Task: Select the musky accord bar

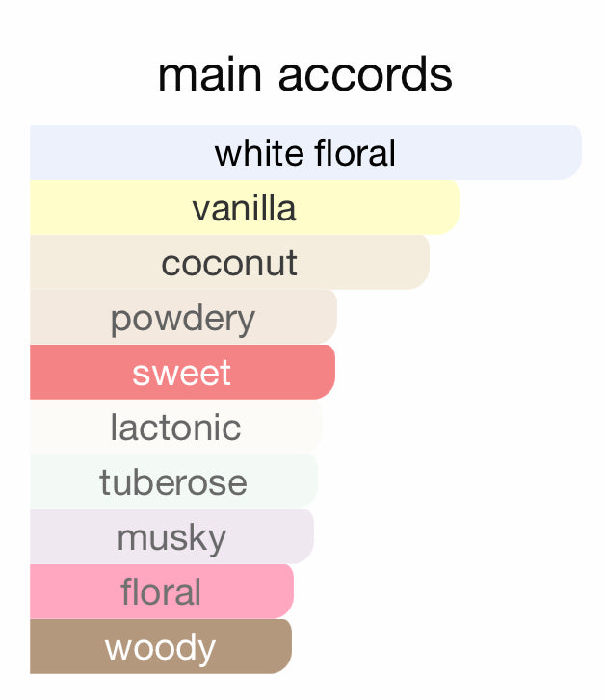Action: click(171, 536)
